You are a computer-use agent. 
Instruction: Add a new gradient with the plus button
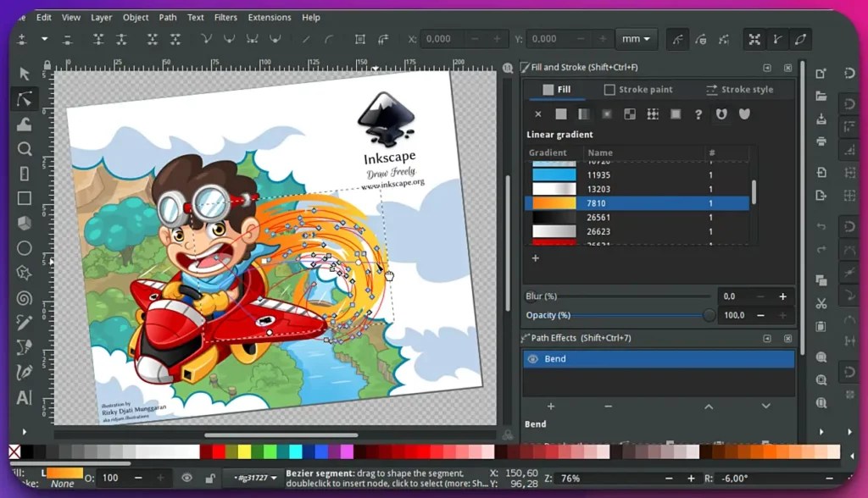pos(535,258)
